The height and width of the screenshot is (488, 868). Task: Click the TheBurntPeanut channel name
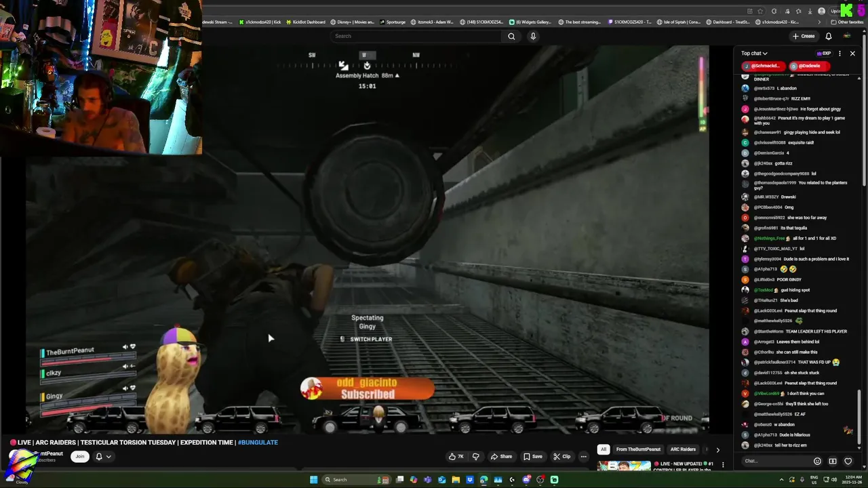click(x=48, y=453)
